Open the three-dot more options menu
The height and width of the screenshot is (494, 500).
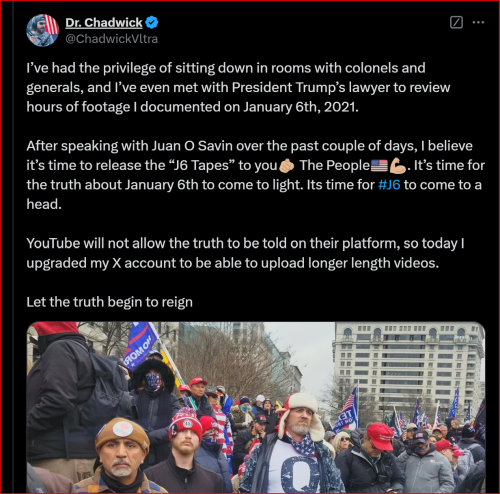pos(478,23)
